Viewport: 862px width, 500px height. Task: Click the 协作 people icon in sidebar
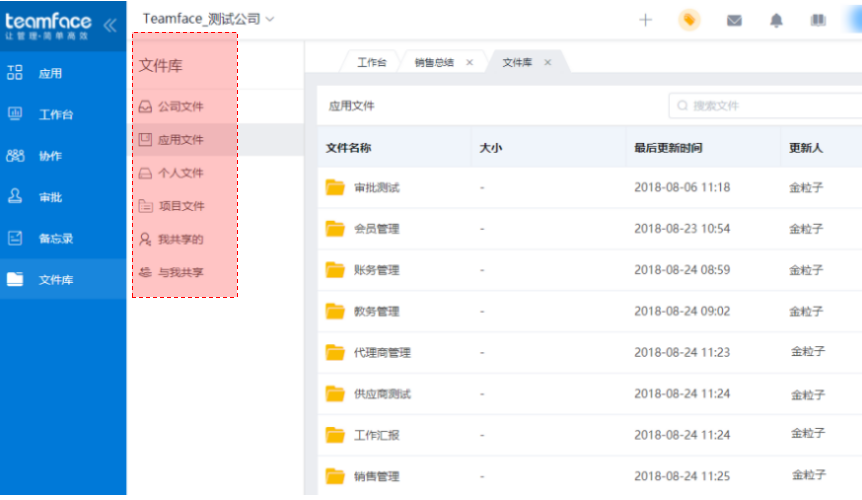click(x=15, y=155)
